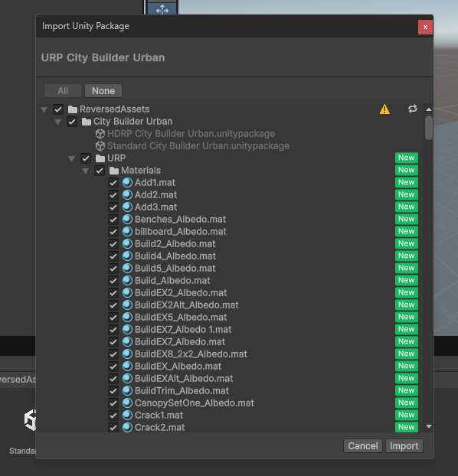Click the BuildEX7_Albedo 1.mat material icon

127,330
